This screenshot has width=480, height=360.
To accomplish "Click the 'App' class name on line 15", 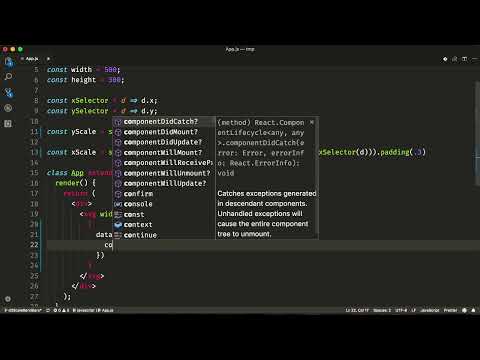I will 77,173.
